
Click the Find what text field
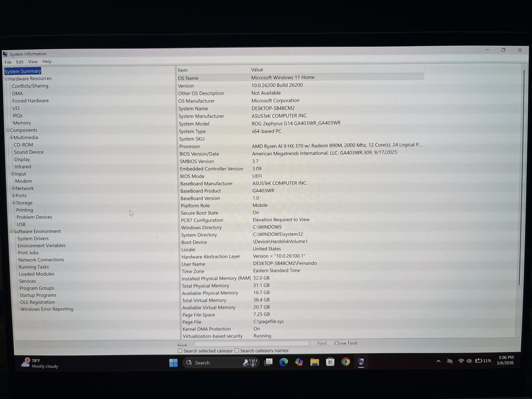(252, 344)
